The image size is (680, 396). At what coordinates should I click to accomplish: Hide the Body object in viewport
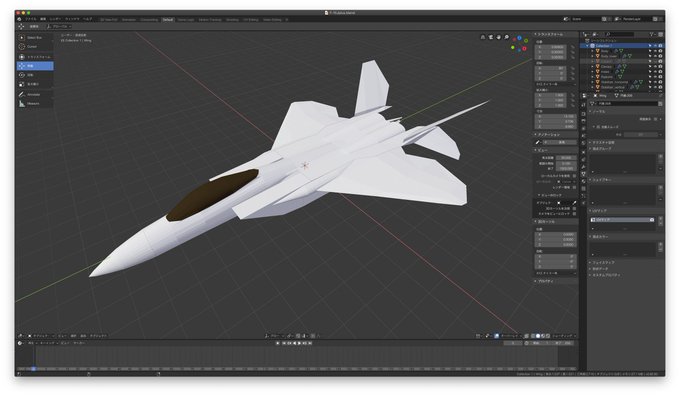pyautogui.click(x=655, y=51)
